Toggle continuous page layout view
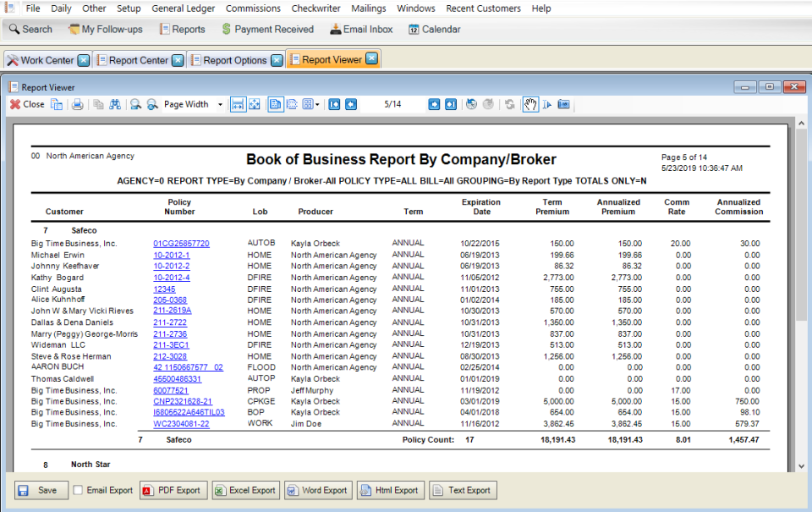The height and width of the screenshot is (512, 812). pyautogui.click(x=294, y=104)
